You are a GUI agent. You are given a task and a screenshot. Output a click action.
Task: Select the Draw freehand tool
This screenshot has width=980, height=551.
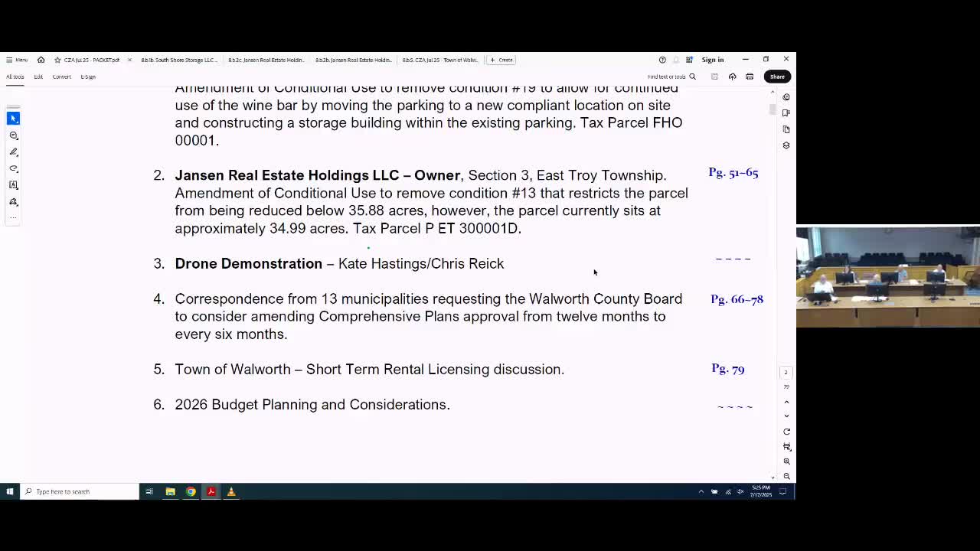tap(13, 168)
